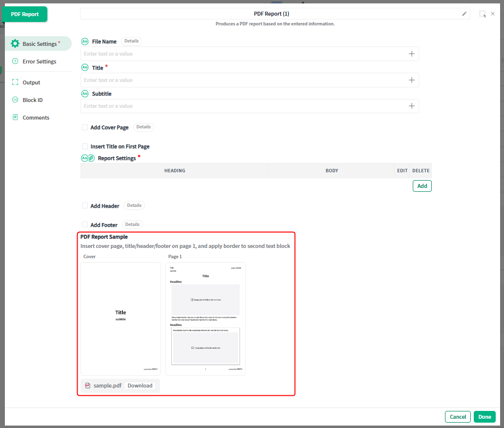Image resolution: width=504 pixels, height=428 pixels.
Task: Click the plus icon in Subtitle field
Action: point(412,106)
